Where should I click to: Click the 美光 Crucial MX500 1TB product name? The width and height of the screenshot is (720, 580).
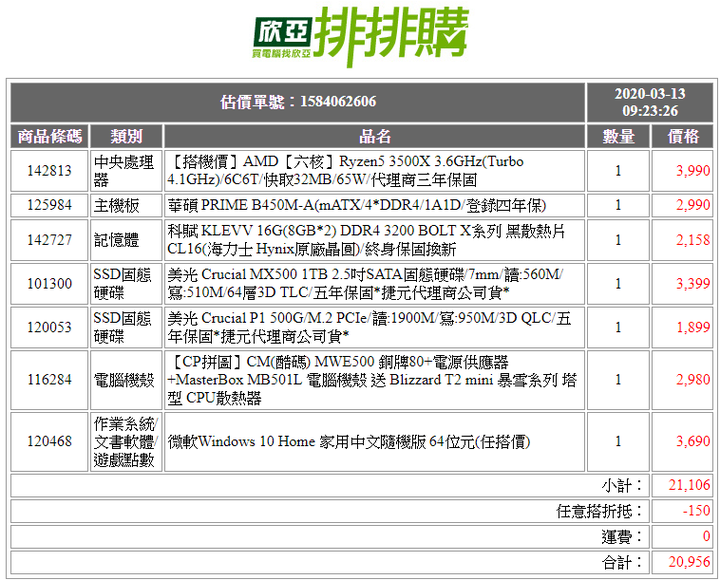[x=366, y=283]
